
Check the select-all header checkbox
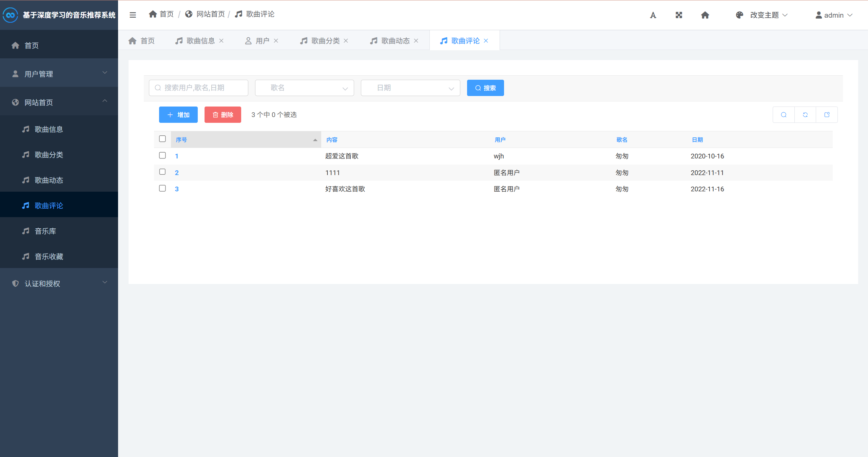[x=162, y=139]
